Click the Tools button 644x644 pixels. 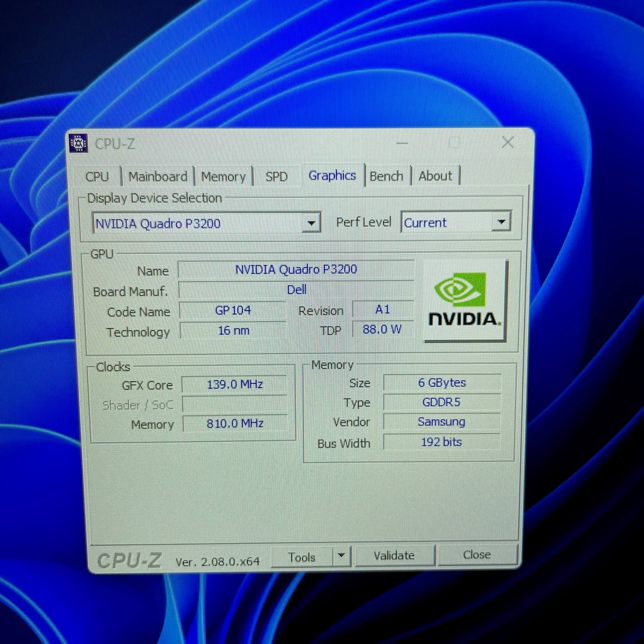tap(302, 557)
